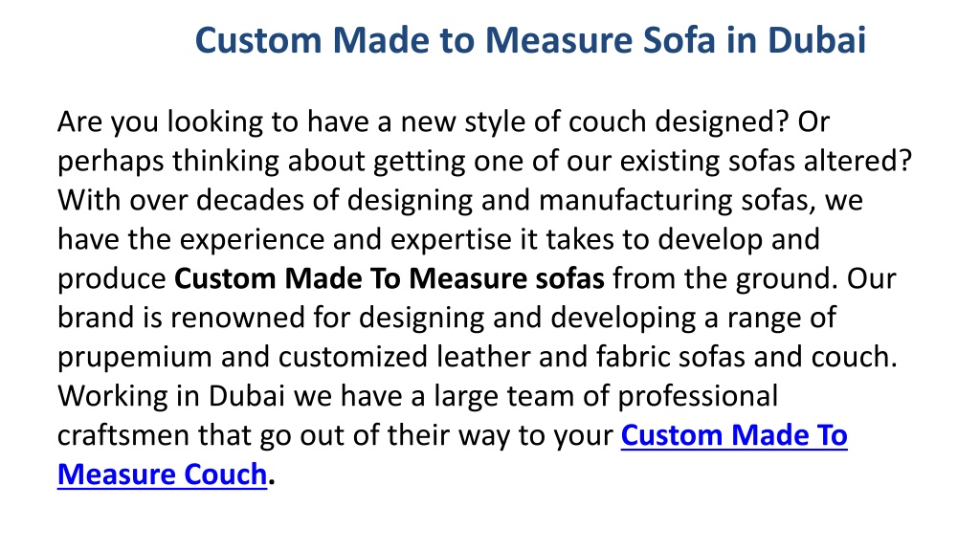The height and width of the screenshot is (551, 980).
Task: Click the text 'Working in Dubai'
Action: 171,397
